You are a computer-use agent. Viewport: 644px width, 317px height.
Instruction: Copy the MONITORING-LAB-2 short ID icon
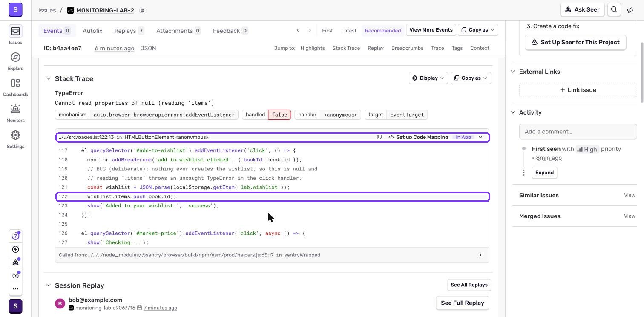coord(142,10)
